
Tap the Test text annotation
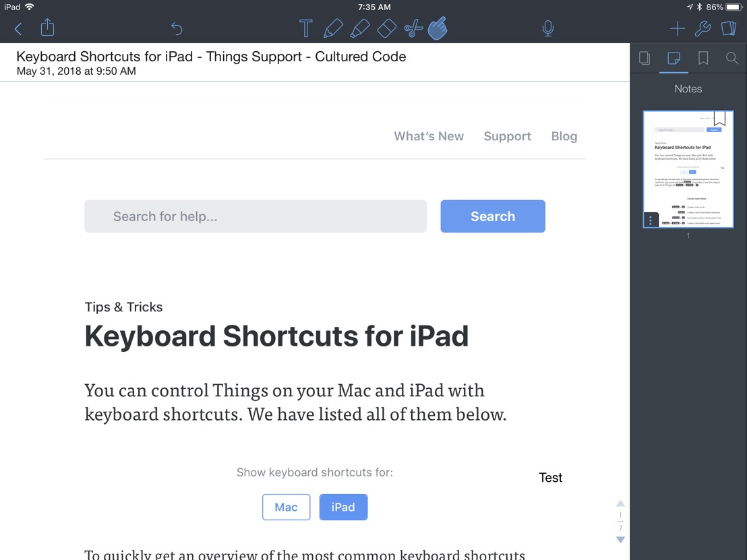click(550, 478)
